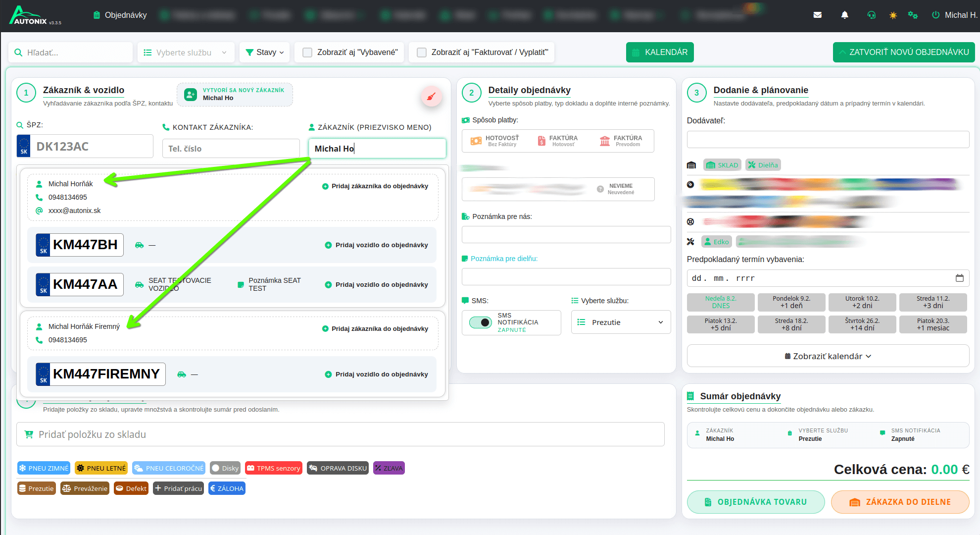This screenshot has width=980, height=535.
Task: Click the PNEU LETNÉ yellow tag
Action: (101, 468)
